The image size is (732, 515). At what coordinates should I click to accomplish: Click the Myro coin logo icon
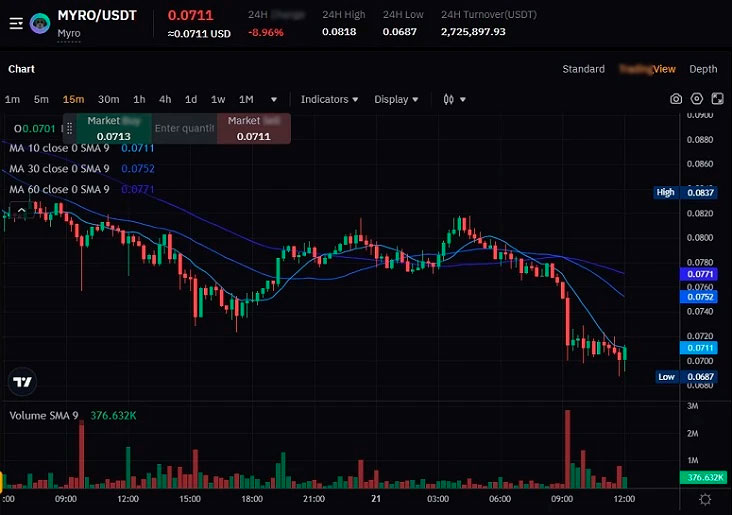[x=41, y=23]
